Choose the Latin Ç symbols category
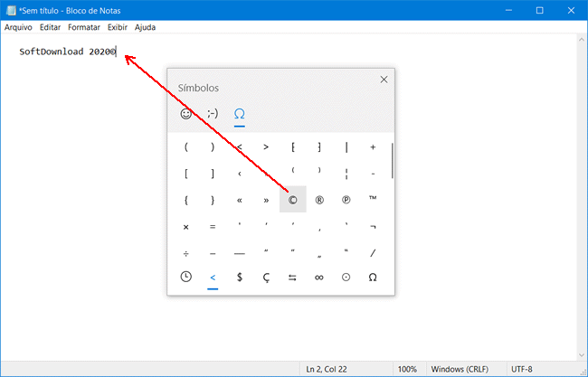Viewport: 588px width, 377px height. tap(266, 278)
